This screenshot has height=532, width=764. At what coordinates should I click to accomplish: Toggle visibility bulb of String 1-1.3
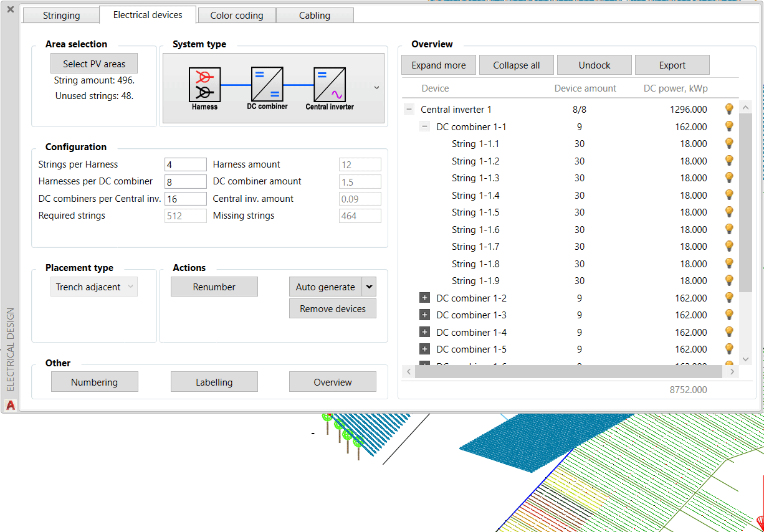729,178
